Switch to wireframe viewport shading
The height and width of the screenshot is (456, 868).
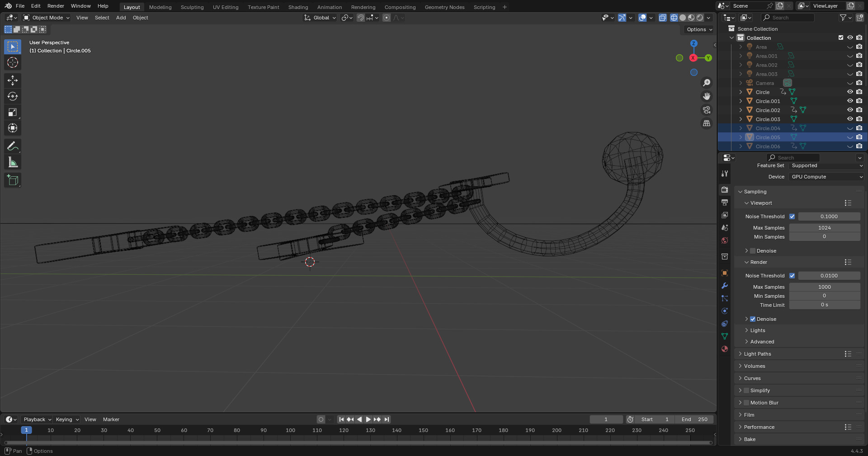[x=674, y=18]
